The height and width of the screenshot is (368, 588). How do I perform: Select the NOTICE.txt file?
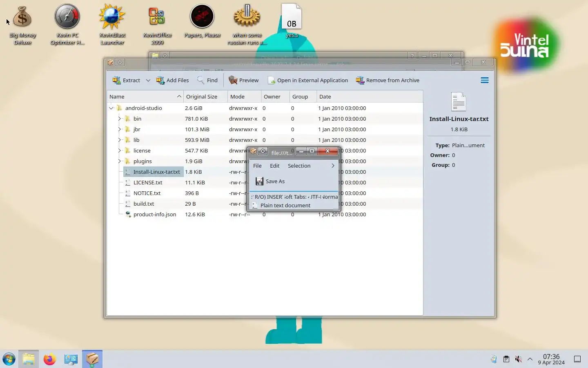click(x=147, y=193)
